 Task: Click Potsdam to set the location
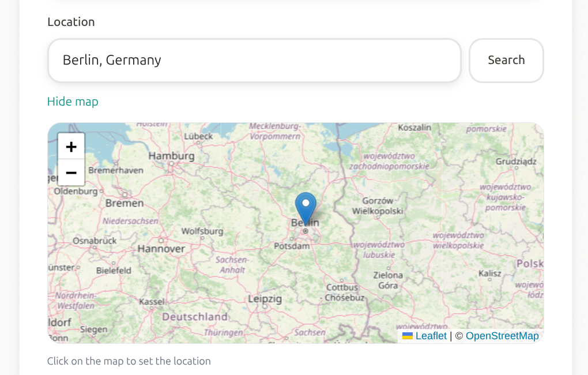pyautogui.click(x=291, y=245)
